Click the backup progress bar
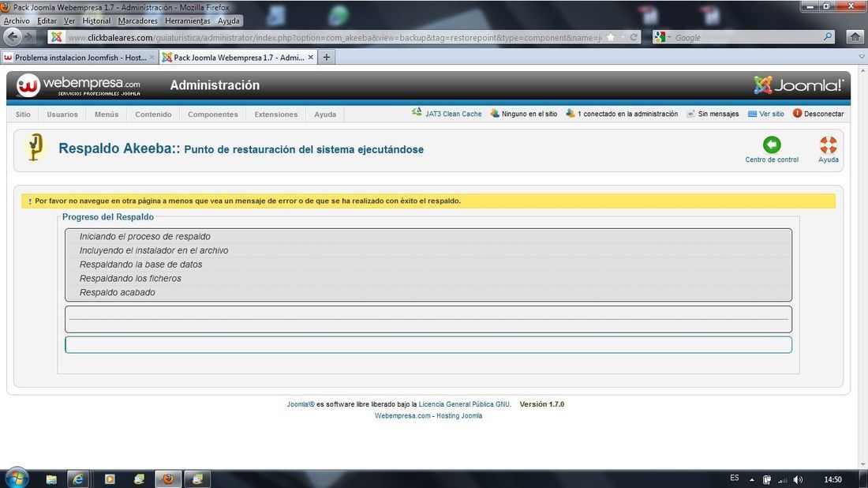The width and height of the screenshot is (868, 488). (x=428, y=344)
